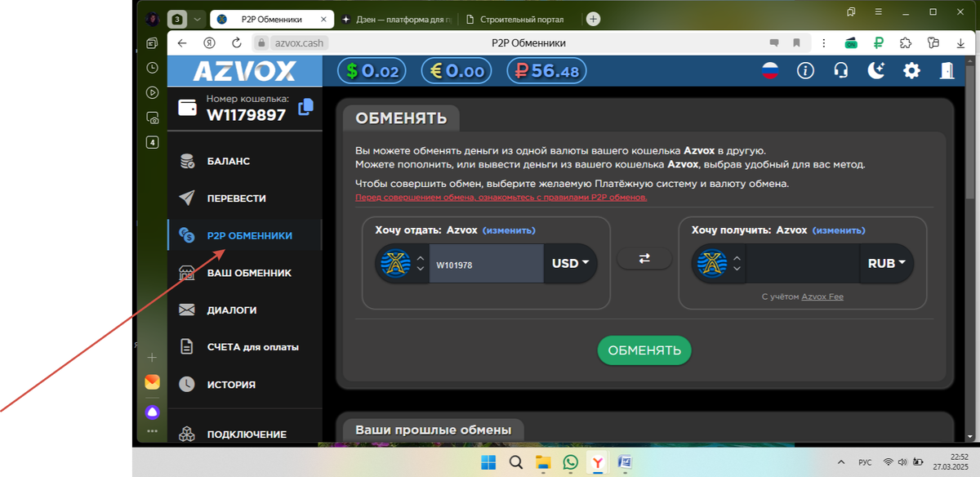The width and height of the screenshot is (980, 477).
Task: Select P2P ОБМЕННИКИ in the sidebar
Action: (x=244, y=235)
